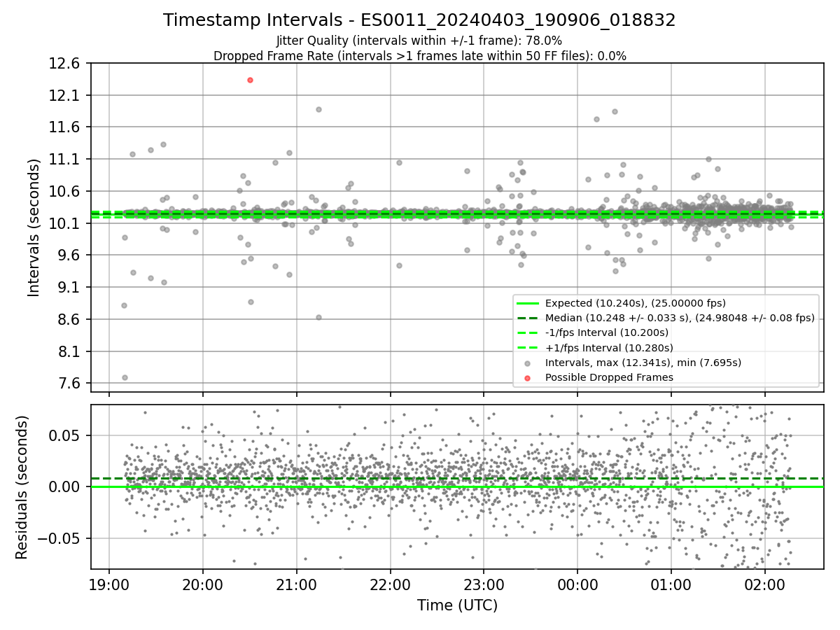
Task: Click the plot title 'Timestamp Intervals - ES0011_20240403_190906_018832'
Action: [419, 20]
